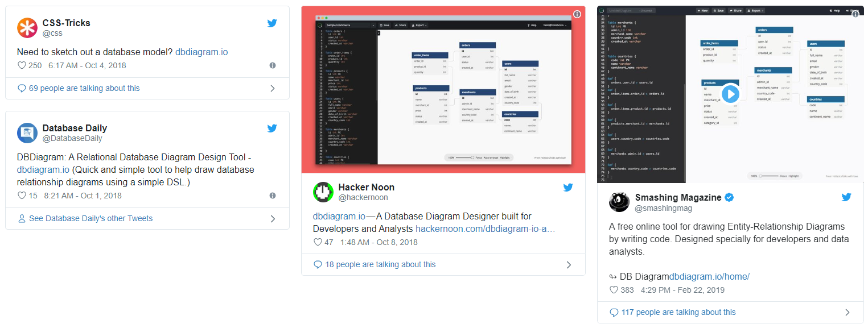Viewport: 868px width, 328px height.
Task: Like the Smashing Magazine tweet with heart
Action: pyautogui.click(x=614, y=290)
